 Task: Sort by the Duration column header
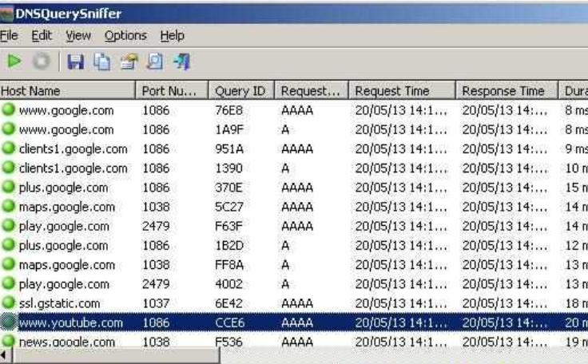(574, 91)
